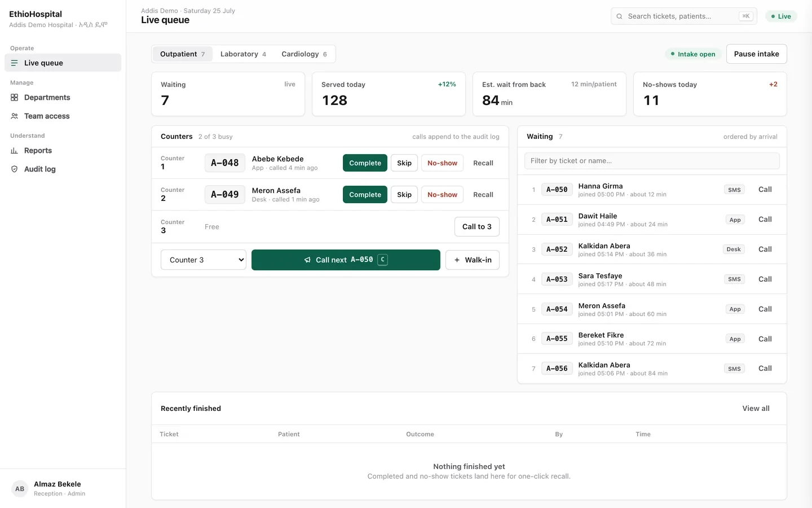The image size is (812, 508).
Task: Open Audit log in the sidebar
Action: click(x=63, y=169)
